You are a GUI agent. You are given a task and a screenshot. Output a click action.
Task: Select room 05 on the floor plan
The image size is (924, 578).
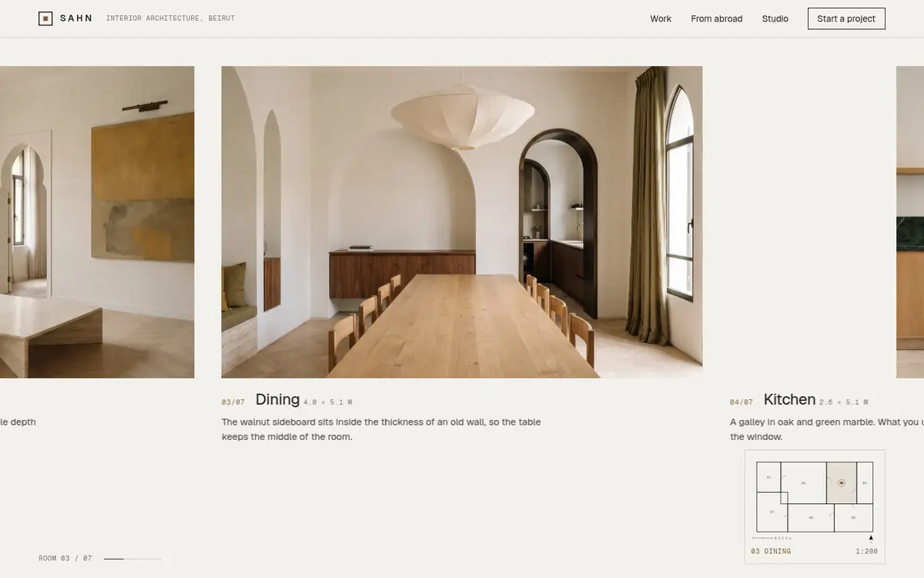click(x=853, y=518)
